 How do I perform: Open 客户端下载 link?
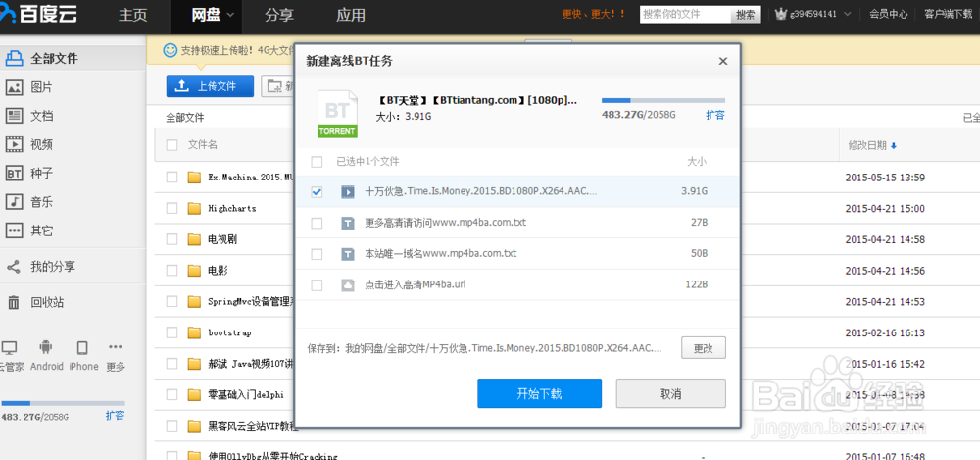tap(948, 14)
